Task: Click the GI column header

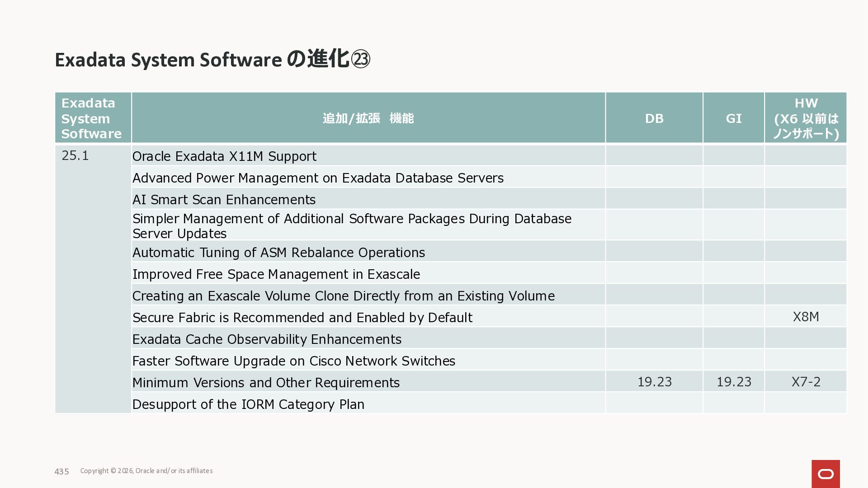Action: (x=733, y=118)
